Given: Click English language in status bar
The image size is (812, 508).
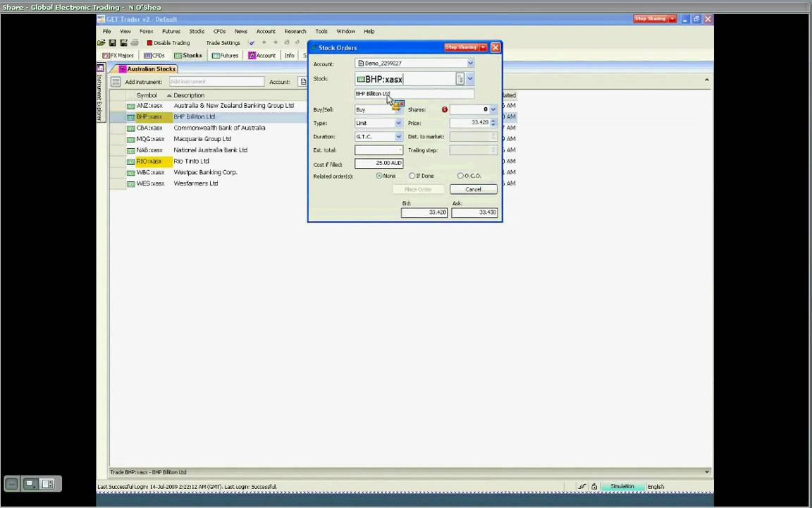Looking at the screenshot, I should [x=656, y=487].
